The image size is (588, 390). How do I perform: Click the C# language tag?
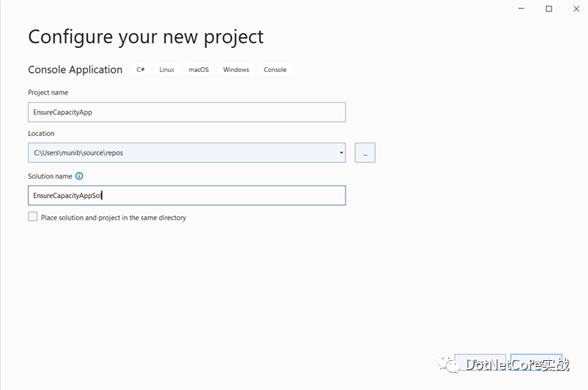coord(141,70)
